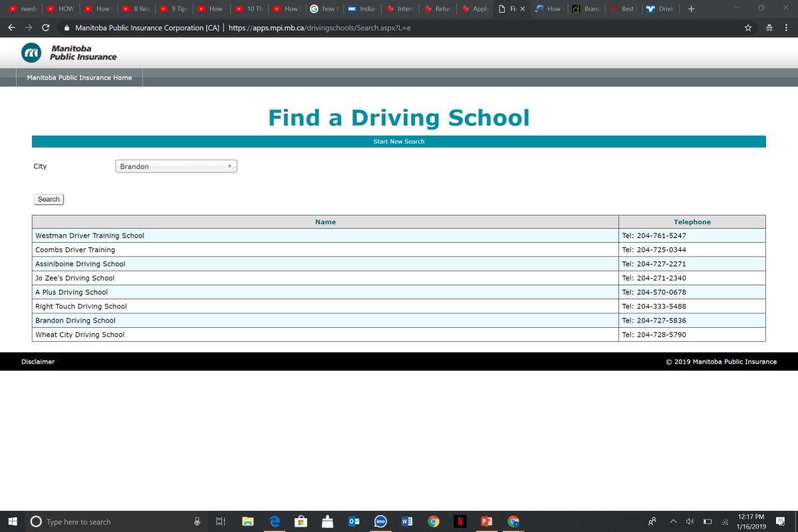The height and width of the screenshot is (532, 798).
Task: Launch Microsoft Word from the taskbar
Action: [x=406, y=521]
